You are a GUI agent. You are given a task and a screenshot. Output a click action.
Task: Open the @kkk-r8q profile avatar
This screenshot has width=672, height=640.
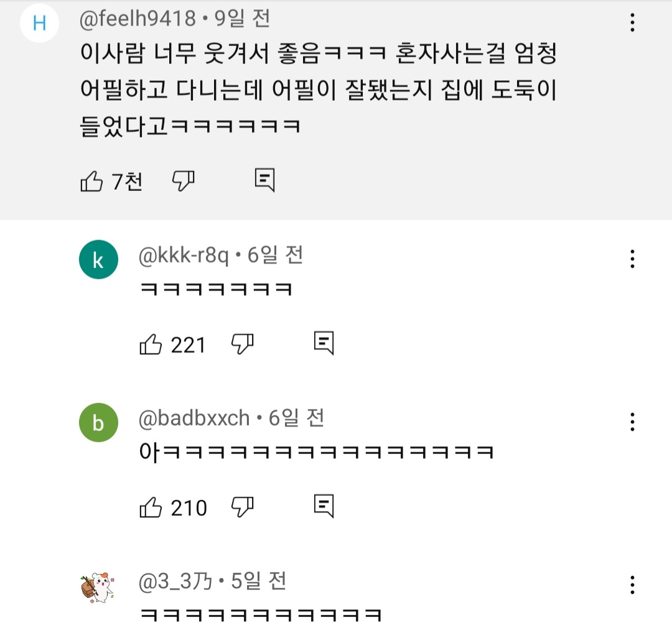pos(98,259)
